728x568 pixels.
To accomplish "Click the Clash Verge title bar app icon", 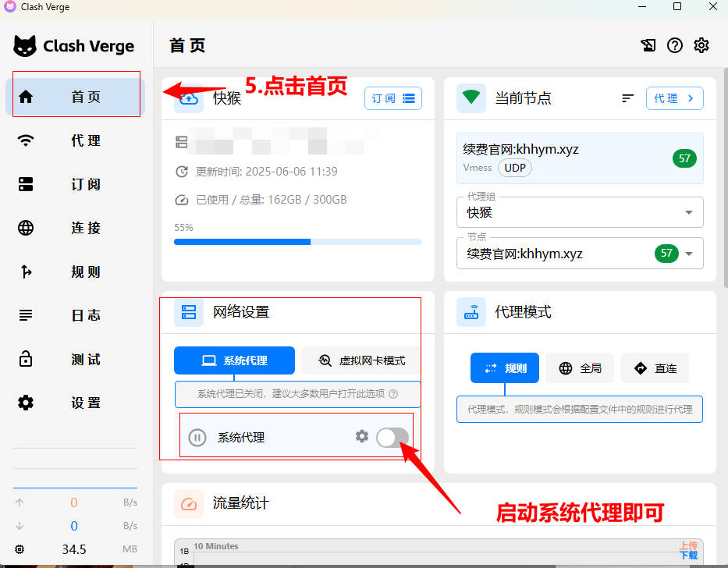I will (9, 6).
